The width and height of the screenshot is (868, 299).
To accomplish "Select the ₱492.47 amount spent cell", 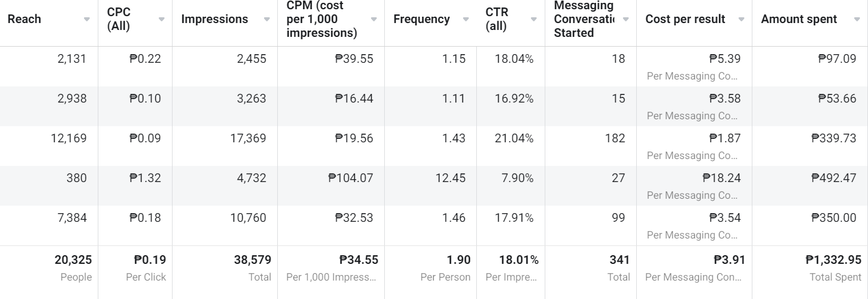I will pos(833,178).
